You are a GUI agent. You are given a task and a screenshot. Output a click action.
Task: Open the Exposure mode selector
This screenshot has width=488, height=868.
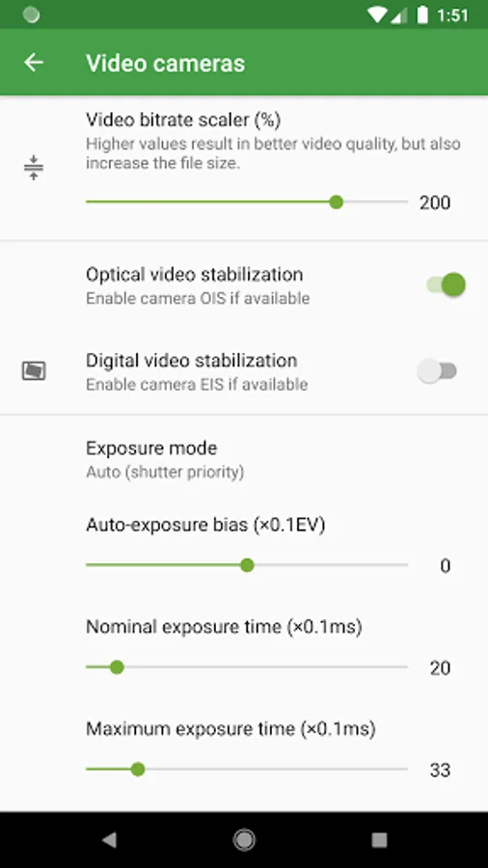(x=244, y=459)
